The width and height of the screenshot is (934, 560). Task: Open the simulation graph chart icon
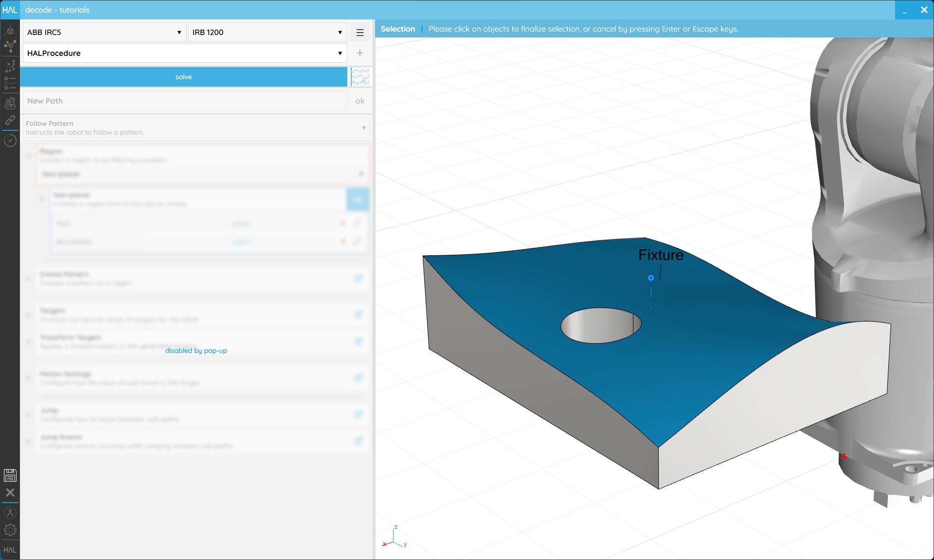click(360, 77)
